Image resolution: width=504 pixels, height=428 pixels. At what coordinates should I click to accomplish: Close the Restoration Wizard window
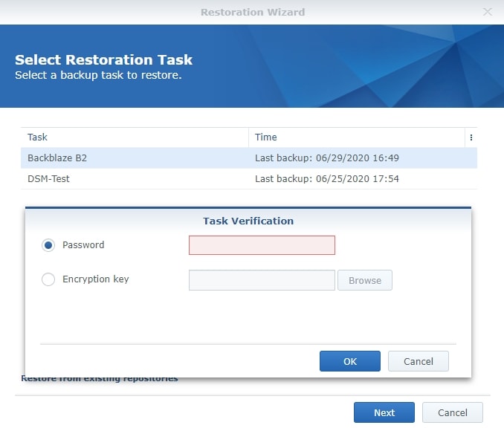click(488, 12)
